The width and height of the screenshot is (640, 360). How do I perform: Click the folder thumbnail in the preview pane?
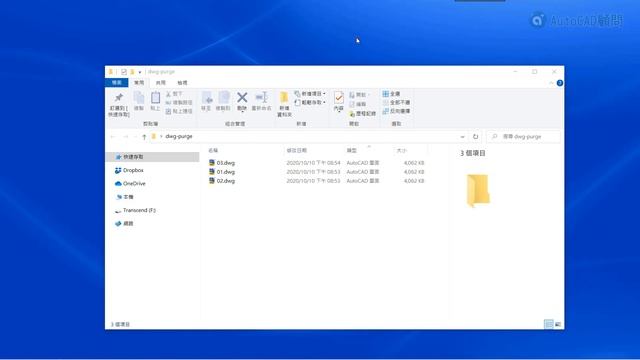478,190
